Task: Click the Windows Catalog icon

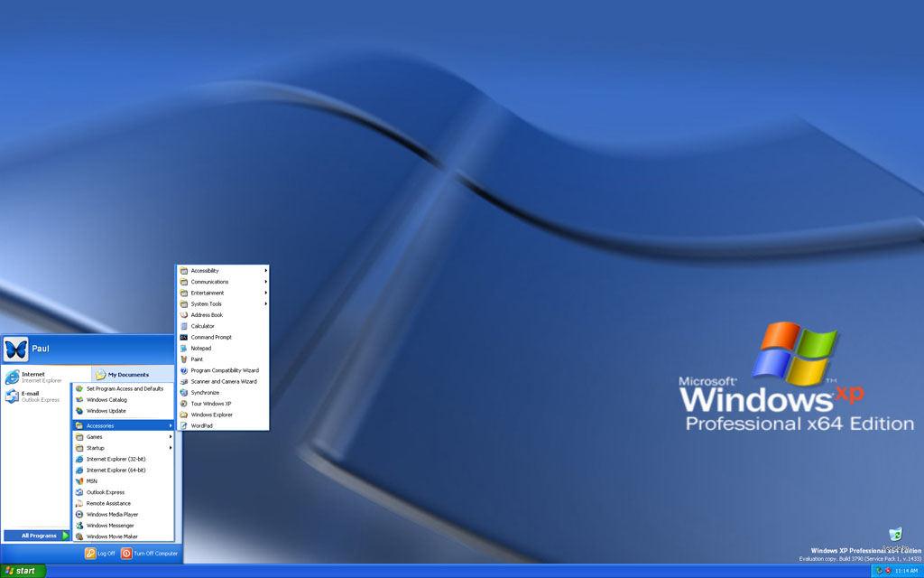Action: pos(79,400)
